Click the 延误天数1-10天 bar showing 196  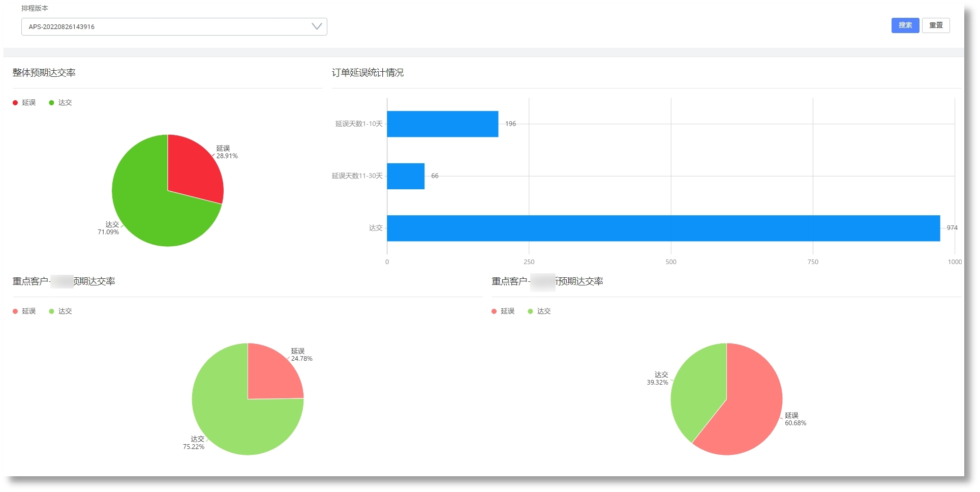(x=442, y=124)
